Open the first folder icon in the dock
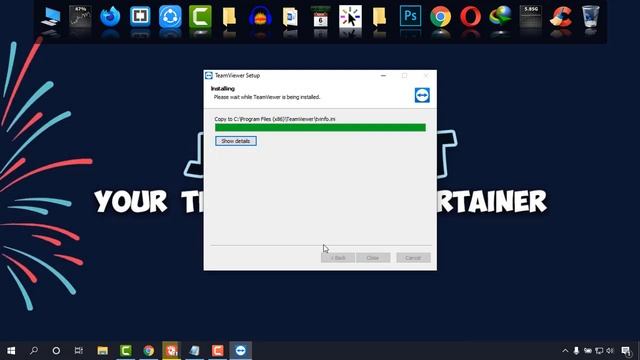The width and height of the screenshot is (640, 360). 229,17
